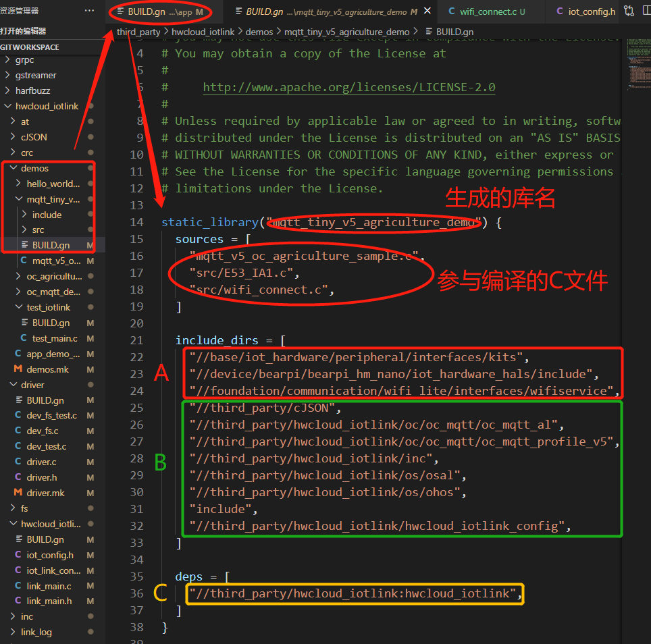Collapse the mqtt_tiny_v... folder

coord(52,199)
